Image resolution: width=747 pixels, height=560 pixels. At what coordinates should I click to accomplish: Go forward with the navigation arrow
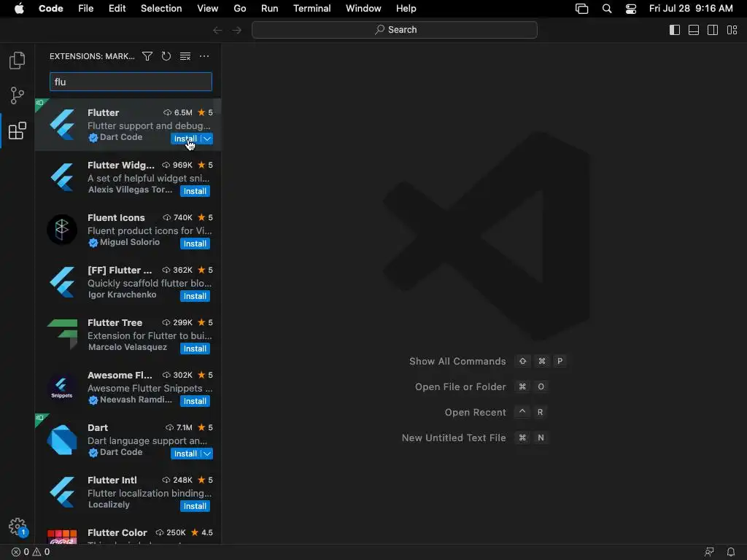click(237, 30)
